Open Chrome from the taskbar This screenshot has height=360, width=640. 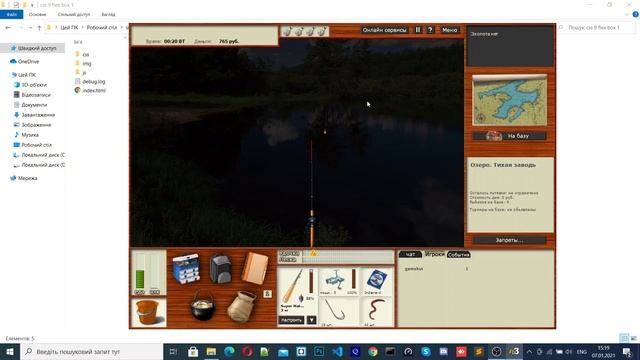[373, 351]
